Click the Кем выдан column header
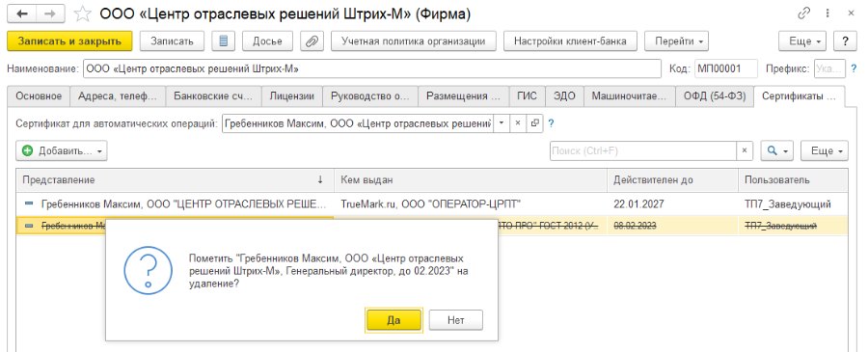Viewport: 868px width, 352px height. pos(471,180)
